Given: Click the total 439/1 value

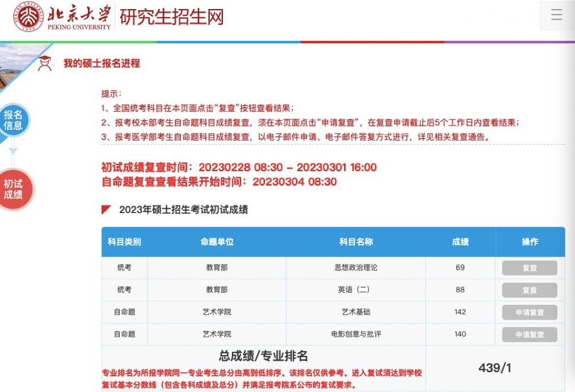Looking at the screenshot, I should 494,368.
